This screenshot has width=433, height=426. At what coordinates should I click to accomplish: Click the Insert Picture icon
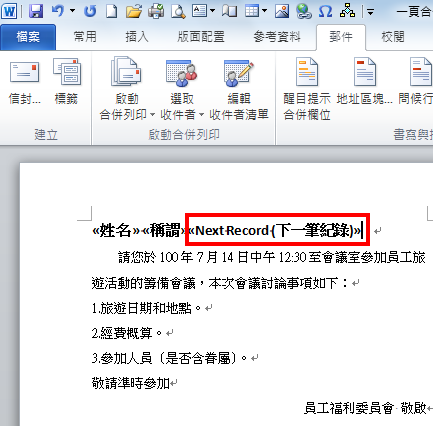282,11
